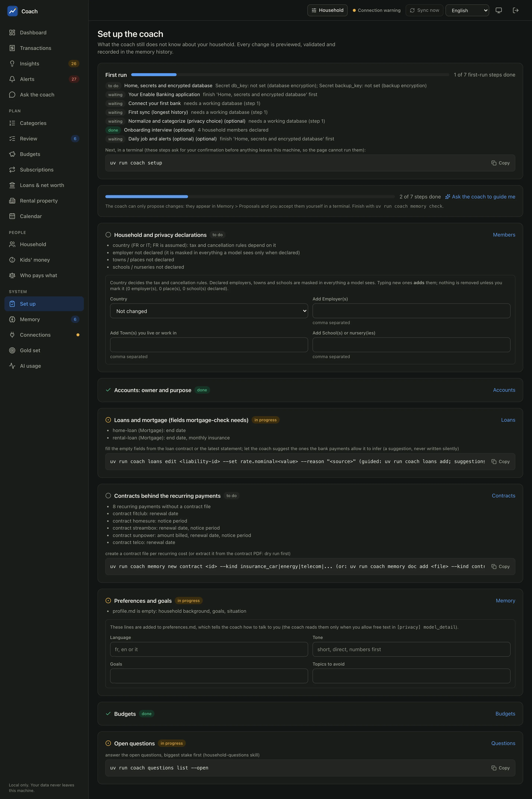Open the Country 'Not changed' dropdown
This screenshot has width=532, height=799.
209,311
